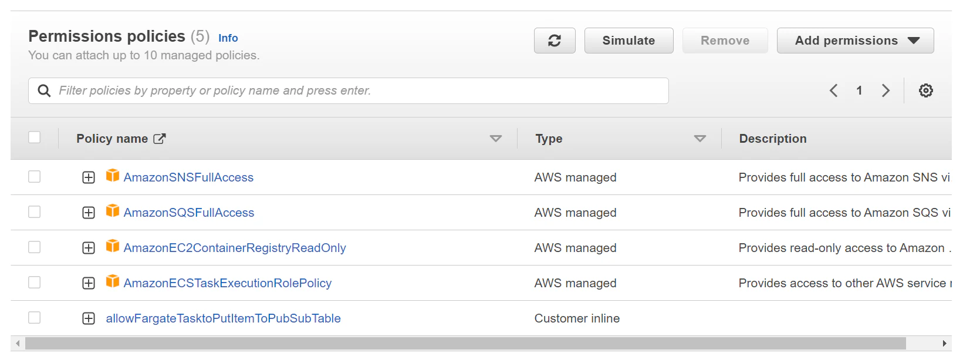Click 'AWS managed' in the AmazonSNSFullAccess row
Viewport: 980px width, 356px height.
[575, 177]
